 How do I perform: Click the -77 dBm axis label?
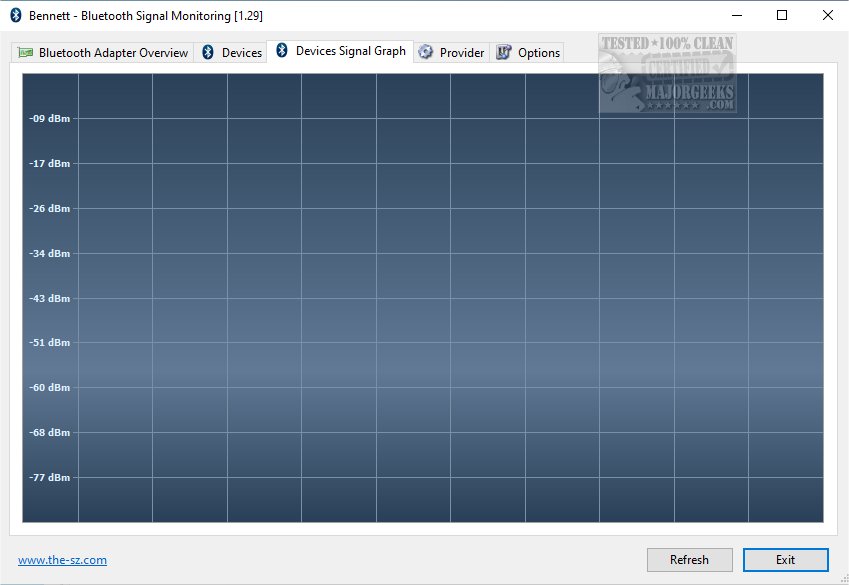pyautogui.click(x=50, y=477)
